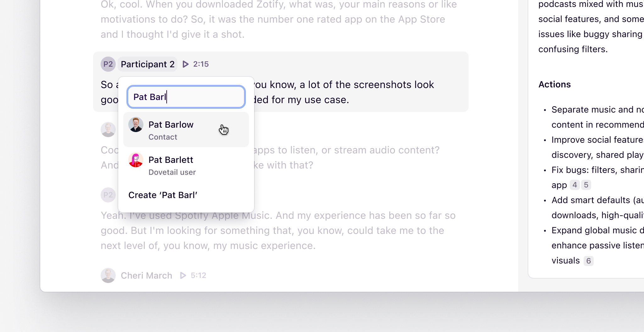
Task: Open citation reference 5 in Actions
Action: [x=586, y=185]
